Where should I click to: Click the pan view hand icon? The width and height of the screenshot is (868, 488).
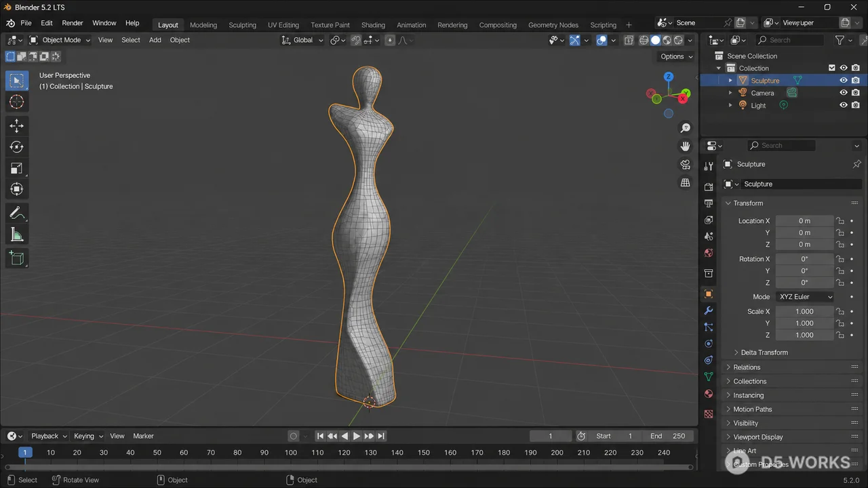coord(686,146)
